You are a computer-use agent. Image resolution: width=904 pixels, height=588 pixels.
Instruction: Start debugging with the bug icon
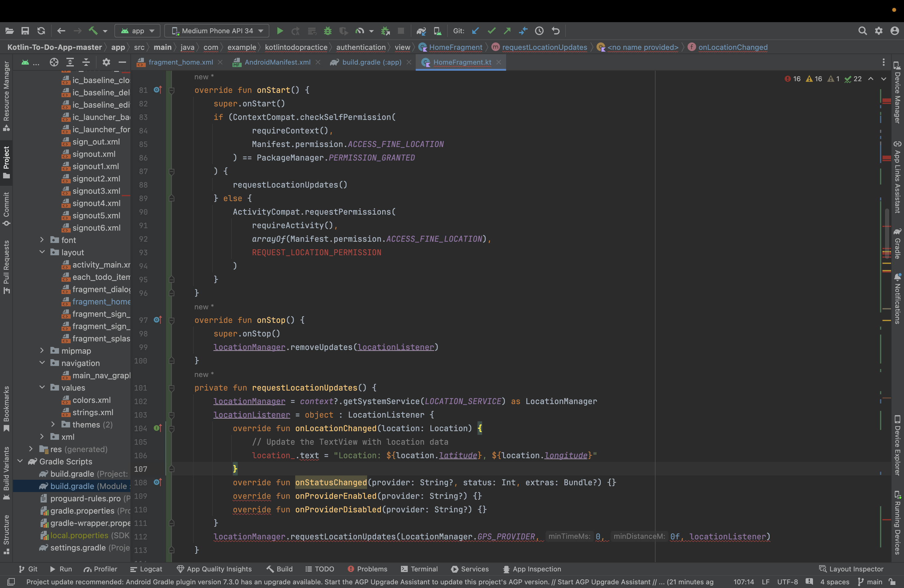tap(327, 31)
